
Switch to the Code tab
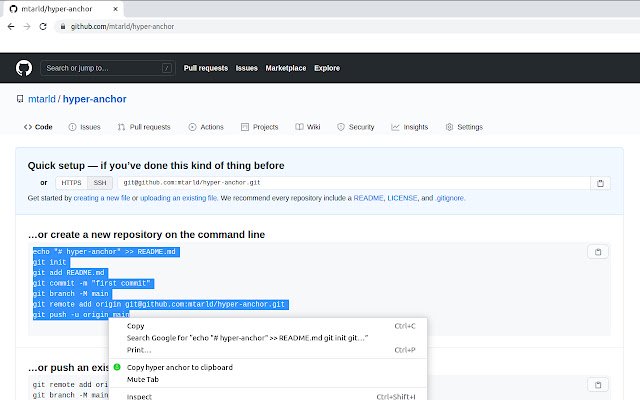[38, 127]
